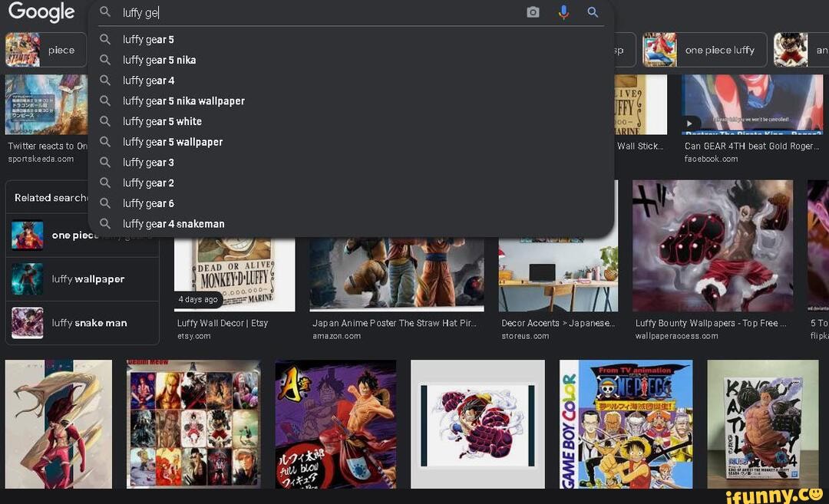
Task: Click magnifier icon beside 'luffy gear 6' suggestion
Action: pos(106,203)
